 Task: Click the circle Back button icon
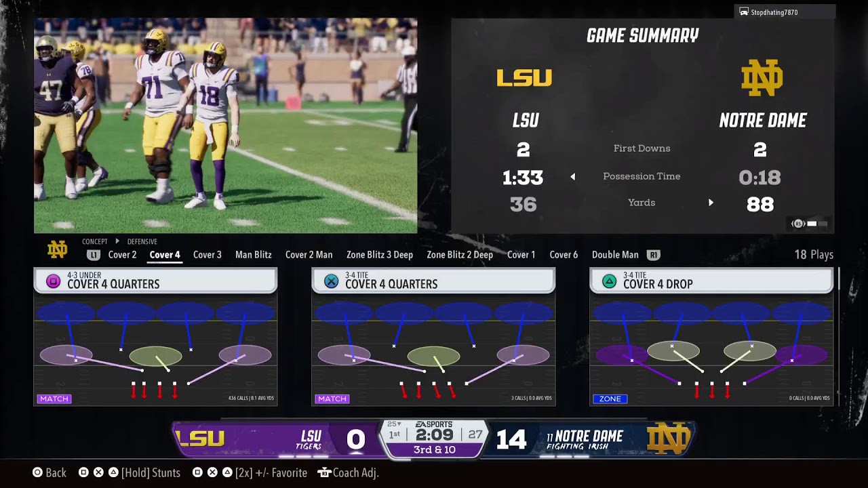click(x=37, y=472)
